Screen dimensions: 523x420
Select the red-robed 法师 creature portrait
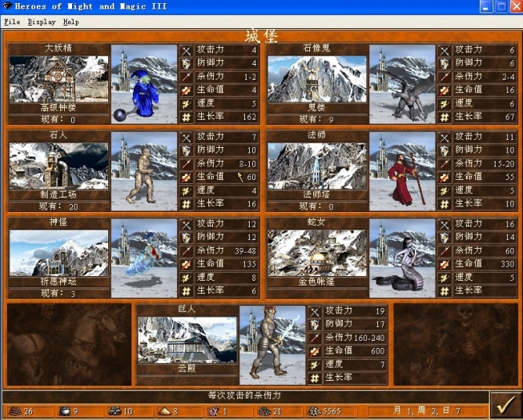click(x=402, y=171)
